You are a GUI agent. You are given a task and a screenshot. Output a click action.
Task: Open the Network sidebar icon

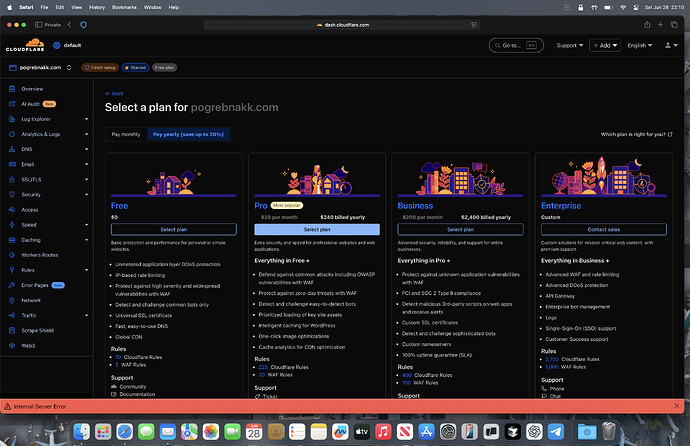point(12,300)
